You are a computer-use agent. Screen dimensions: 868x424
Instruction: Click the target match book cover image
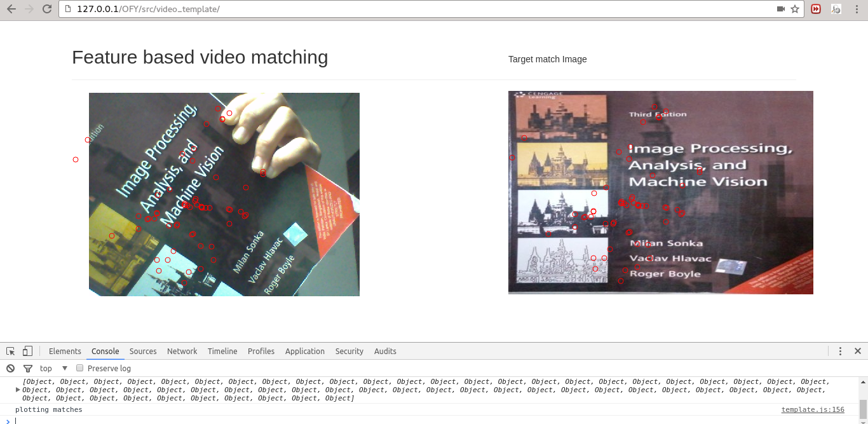click(x=661, y=193)
